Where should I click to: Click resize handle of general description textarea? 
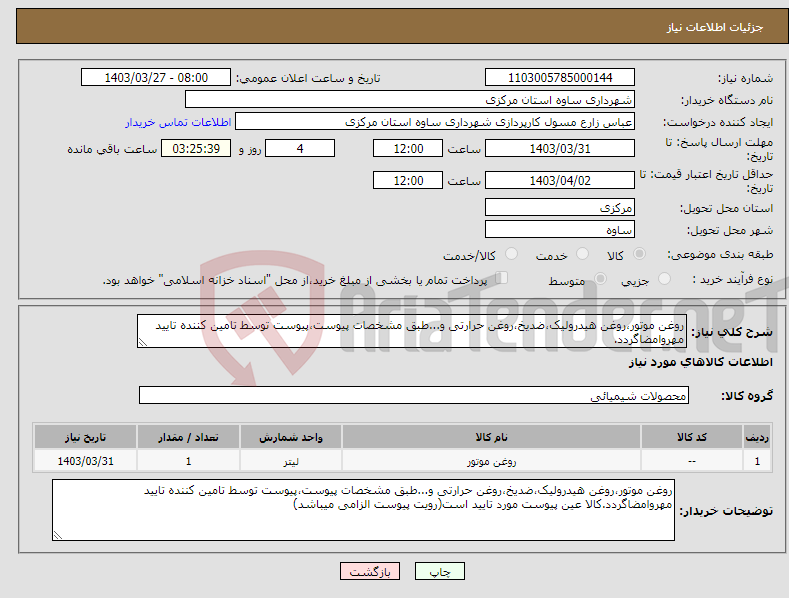click(143, 342)
